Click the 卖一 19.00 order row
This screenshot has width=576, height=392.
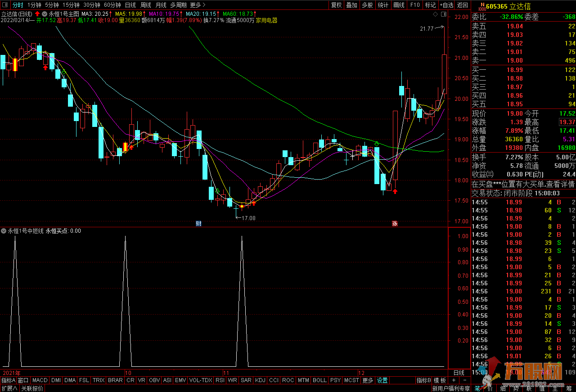pyautogui.click(x=523, y=60)
